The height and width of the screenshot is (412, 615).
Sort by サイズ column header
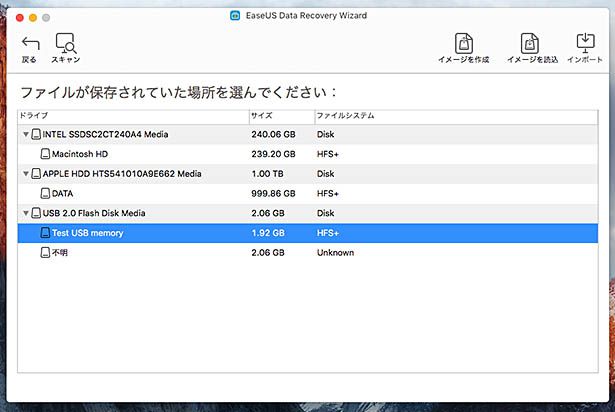[x=282, y=116]
